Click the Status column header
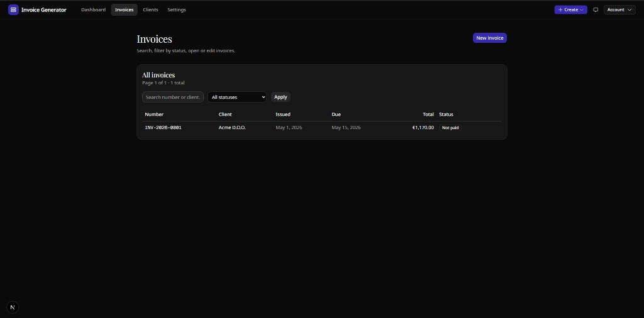Viewport: 644px width, 318px height. coord(446,115)
